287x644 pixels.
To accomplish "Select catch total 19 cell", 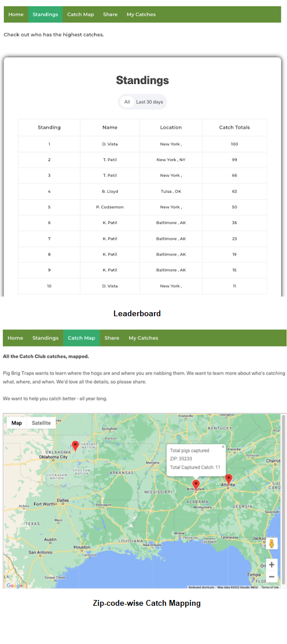I will (x=234, y=255).
